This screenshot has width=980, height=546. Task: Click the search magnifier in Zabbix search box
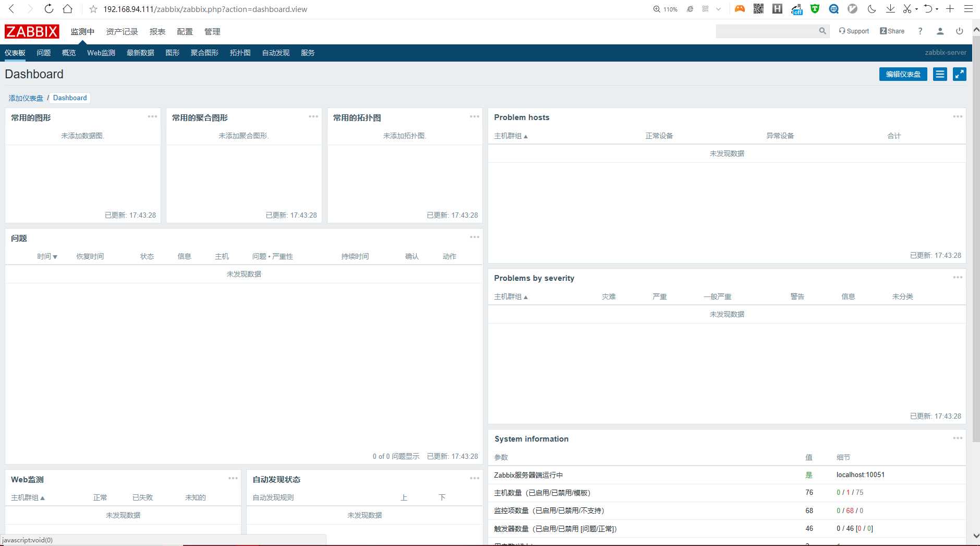pos(822,31)
